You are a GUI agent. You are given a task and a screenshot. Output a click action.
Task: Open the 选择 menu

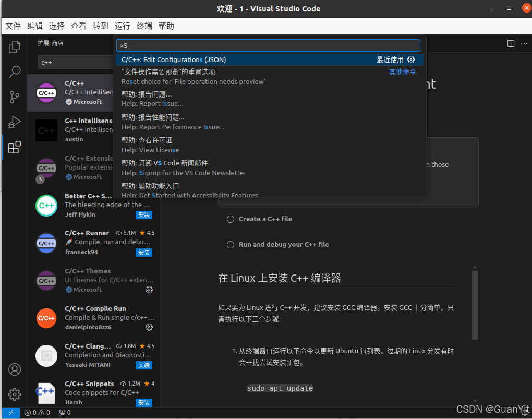57,26
